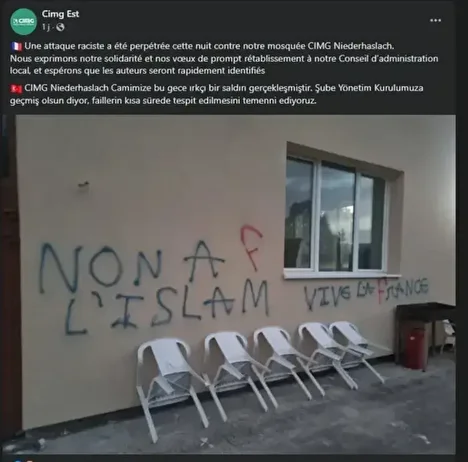Click the red letter F sprayed above the graffiti
The width and height of the screenshot is (468, 462).
[x=251, y=247]
